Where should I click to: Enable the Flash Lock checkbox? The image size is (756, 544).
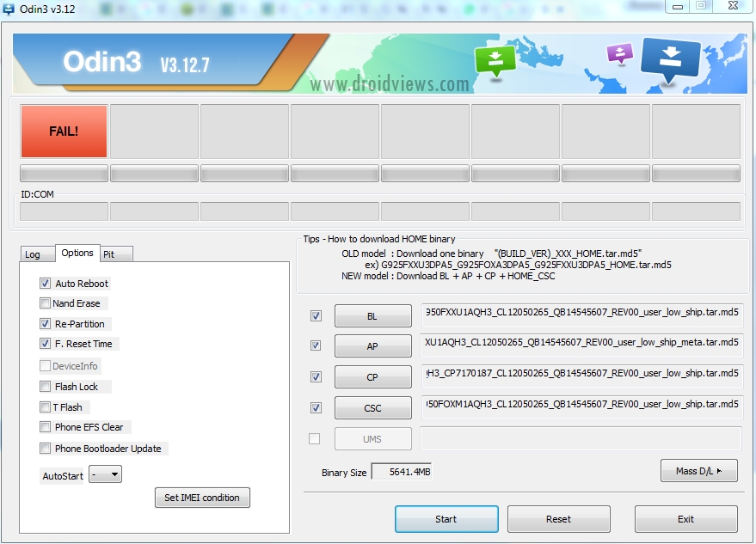coord(45,387)
